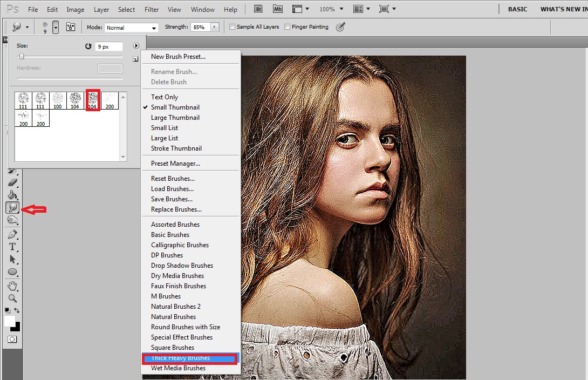588x380 pixels.
Task: Pick the Paint Bucket tool
Action: click(12, 195)
